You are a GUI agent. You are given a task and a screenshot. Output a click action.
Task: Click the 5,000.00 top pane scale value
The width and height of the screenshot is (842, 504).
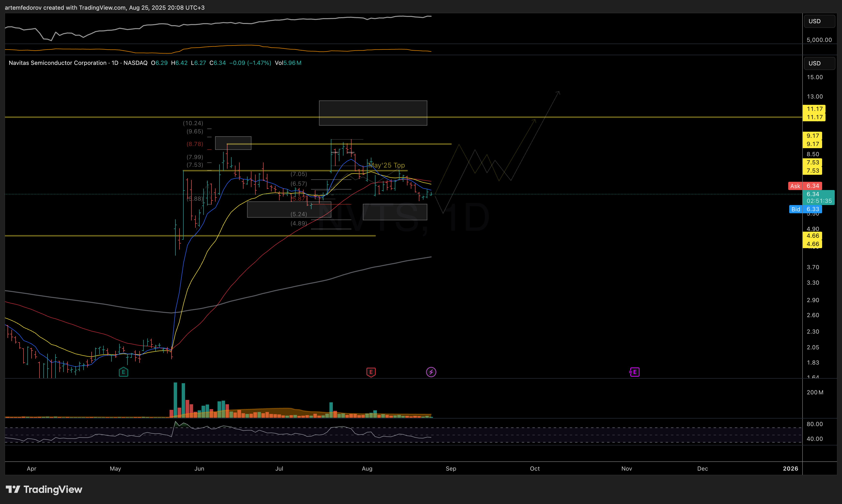coord(819,40)
